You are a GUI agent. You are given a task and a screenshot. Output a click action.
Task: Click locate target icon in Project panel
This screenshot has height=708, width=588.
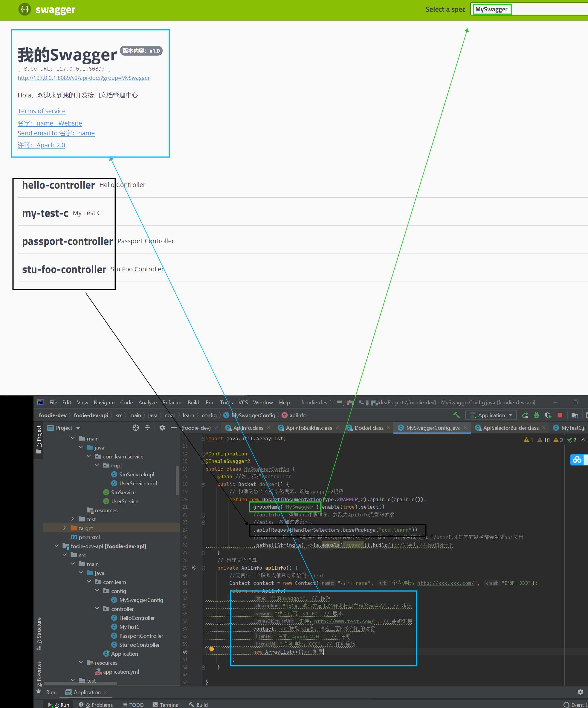point(135,428)
